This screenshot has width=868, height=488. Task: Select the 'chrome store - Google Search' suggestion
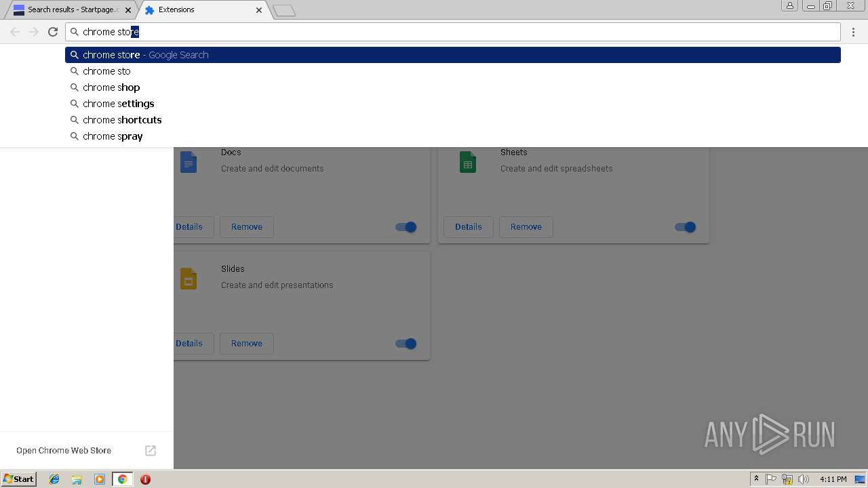(x=453, y=55)
